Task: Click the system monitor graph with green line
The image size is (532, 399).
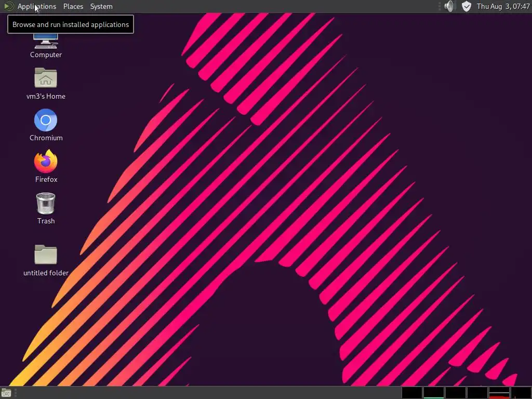Action: [433, 393]
